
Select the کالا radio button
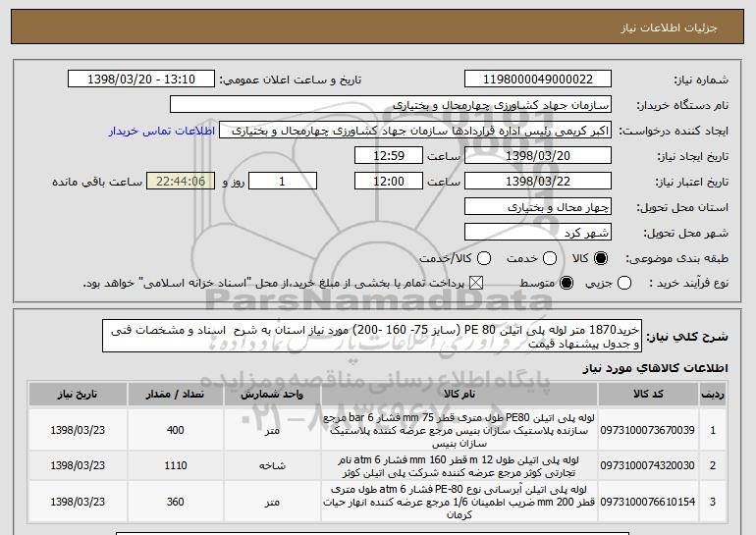(x=601, y=258)
